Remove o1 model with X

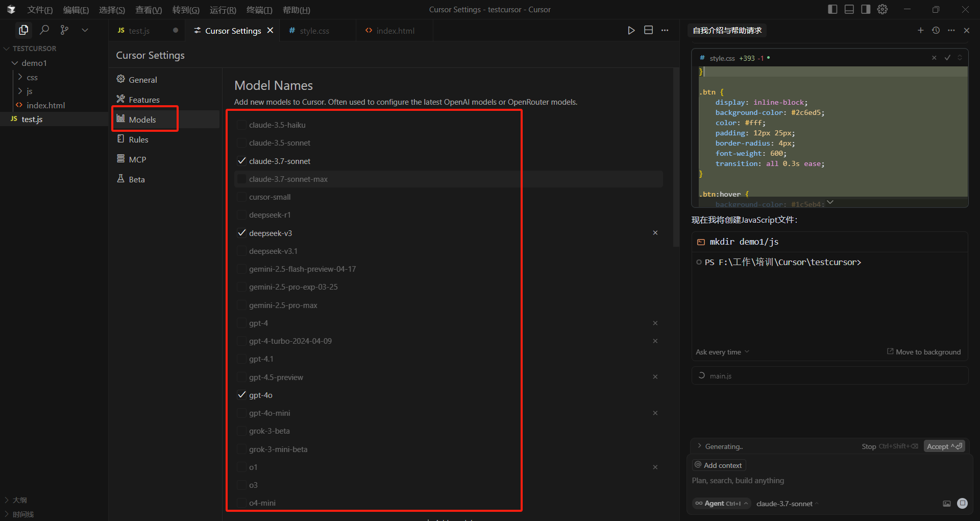pyautogui.click(x=655, y=467)
